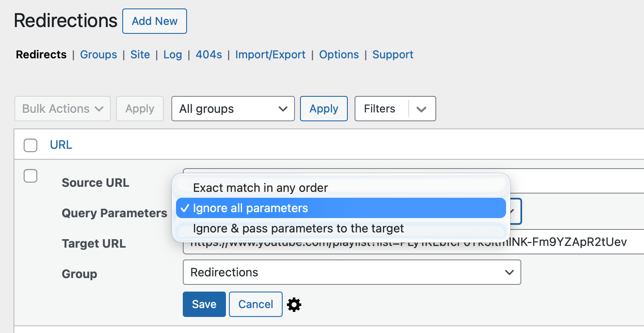Expand the Bulk Actions dropdown
Image resolution: width=644 pixels, height=333 pixels.
(63, 109)
